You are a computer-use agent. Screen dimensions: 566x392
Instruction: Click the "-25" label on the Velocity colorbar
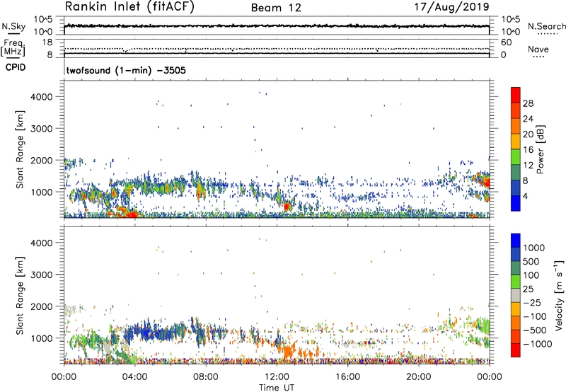pos(532,302)
